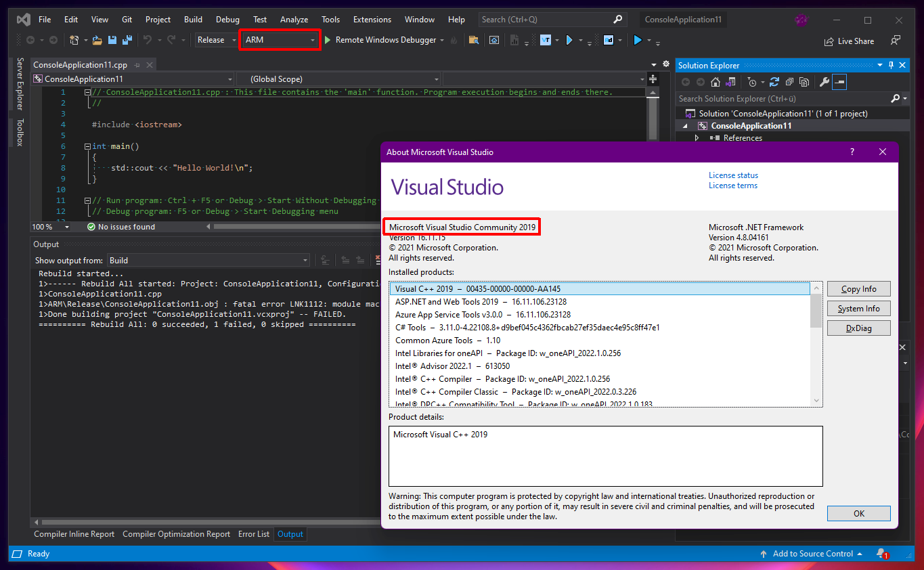Open the Toolbox side tab

click(20, 132)
